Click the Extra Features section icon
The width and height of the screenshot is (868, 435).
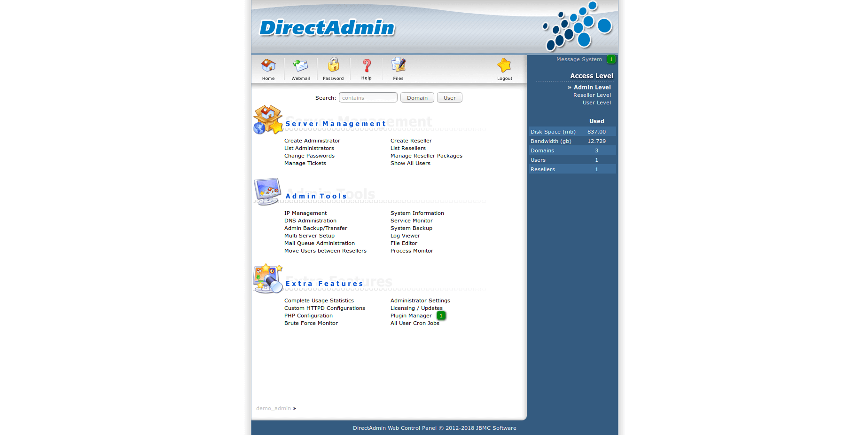click(x=268, y=278)
